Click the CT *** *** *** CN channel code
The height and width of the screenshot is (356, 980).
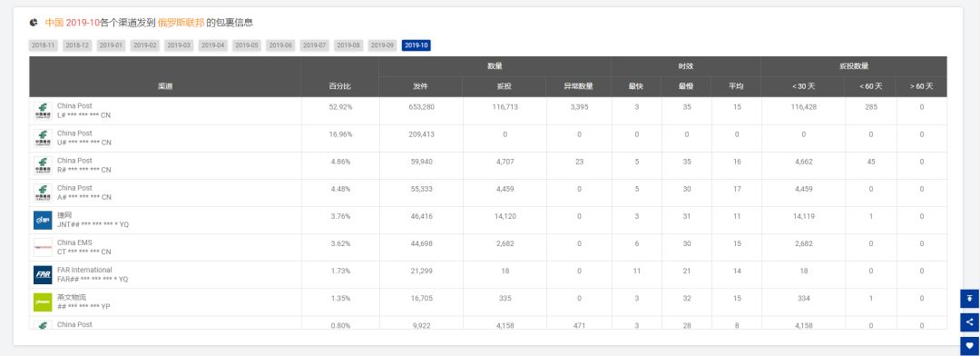tap(84, 252)
